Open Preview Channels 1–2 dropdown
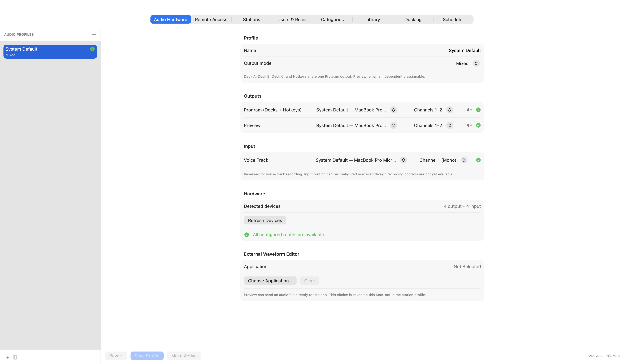624x364 pixels. coord(433,125)
